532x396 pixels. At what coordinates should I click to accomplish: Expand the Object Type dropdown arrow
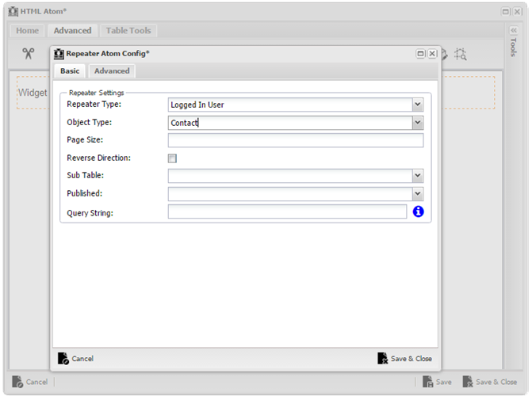[x=418, y=123]
